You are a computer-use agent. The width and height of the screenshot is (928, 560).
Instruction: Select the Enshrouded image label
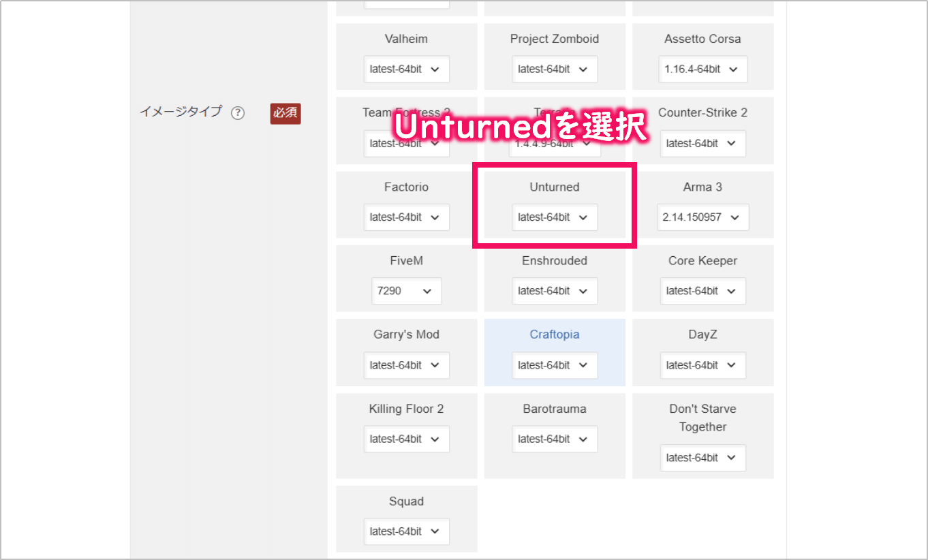click(x=555, y=260)
